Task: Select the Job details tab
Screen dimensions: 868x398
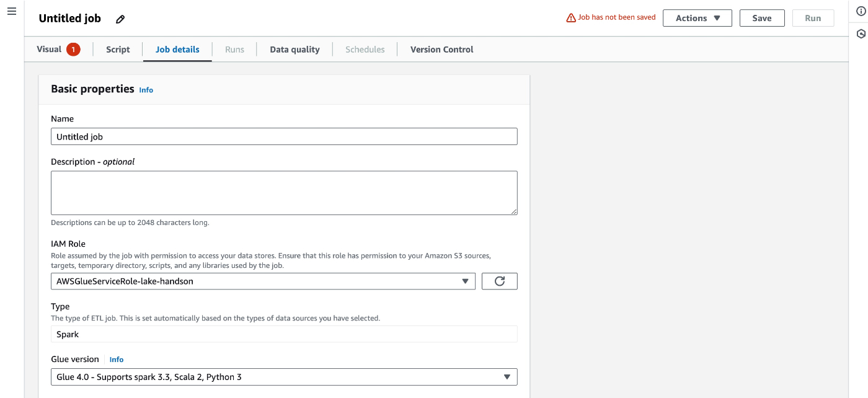Action: click(x=177, y=50)
